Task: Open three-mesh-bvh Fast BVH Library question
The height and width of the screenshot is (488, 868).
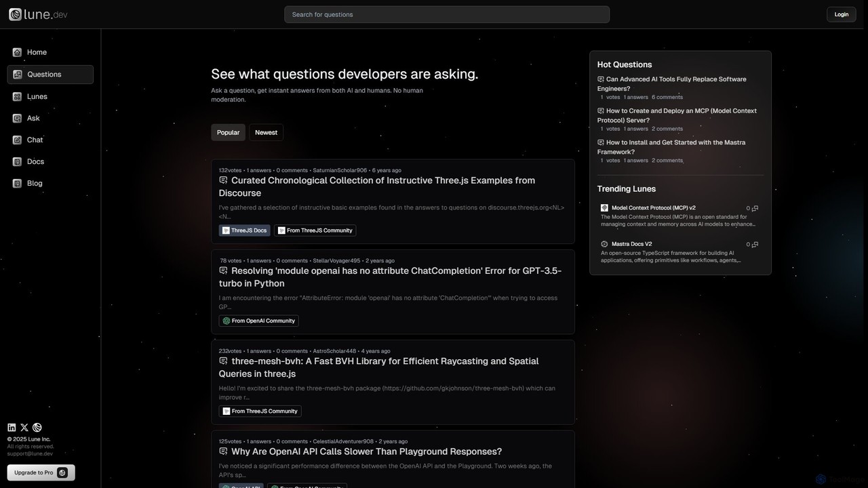Action: point(378,367)
